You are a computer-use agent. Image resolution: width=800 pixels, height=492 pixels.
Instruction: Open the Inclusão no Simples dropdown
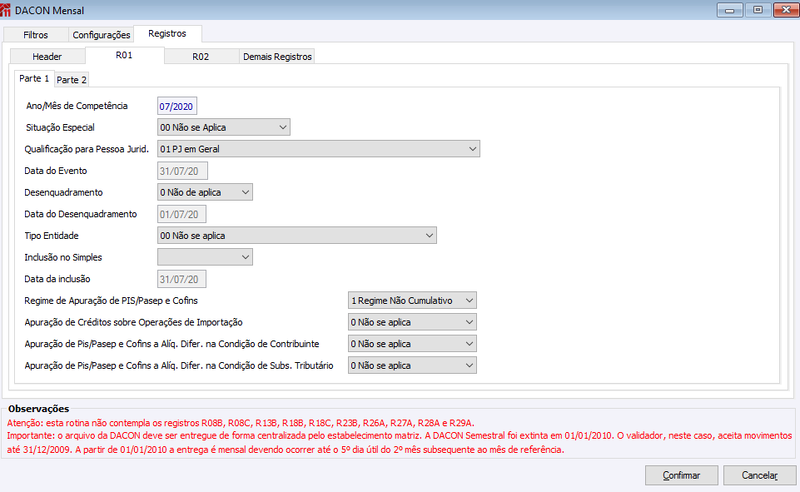[205, 257]
